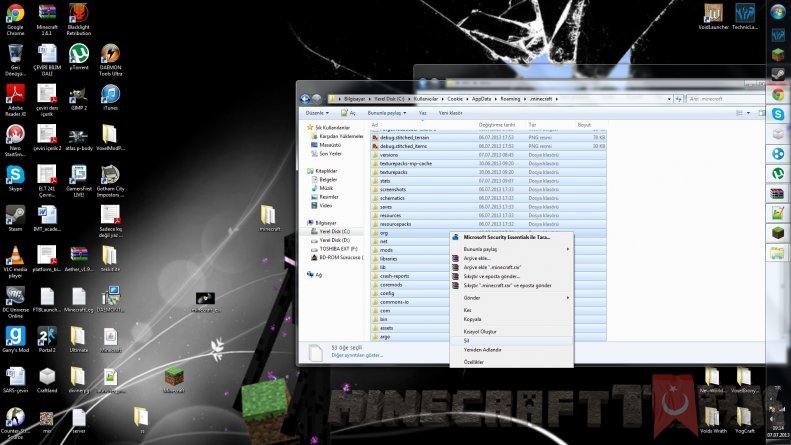The height and width of the screenshot is (445, 791).
Task: Expand the Gönder context submenu
Action: (512, 298)
